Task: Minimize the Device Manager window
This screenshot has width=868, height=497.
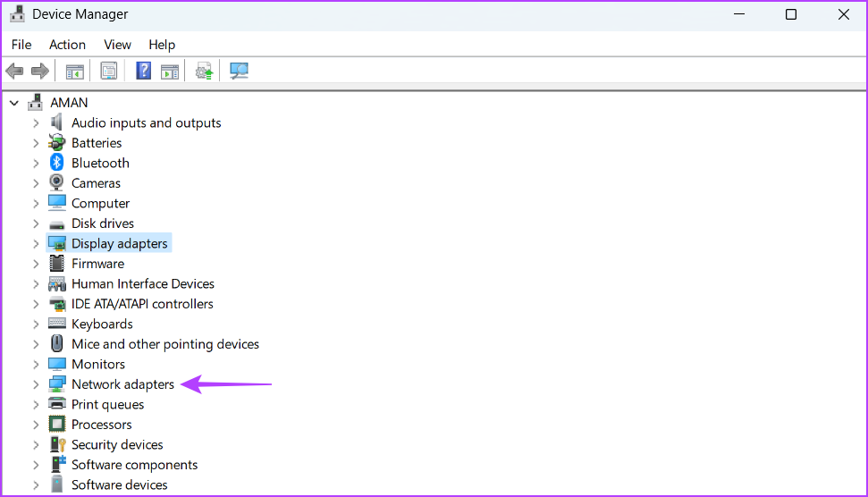Action: [x=739, y=14]
